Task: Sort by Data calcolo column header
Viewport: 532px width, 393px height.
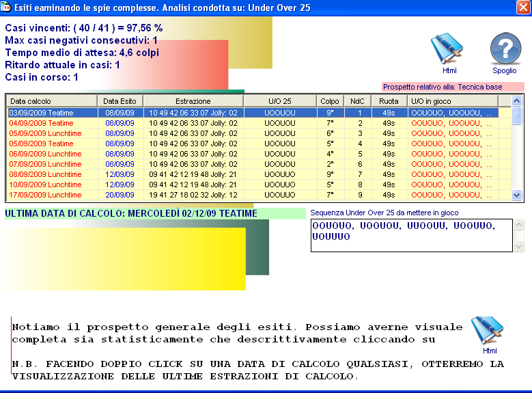Action: pyautogui.click(x=52, y=101)
